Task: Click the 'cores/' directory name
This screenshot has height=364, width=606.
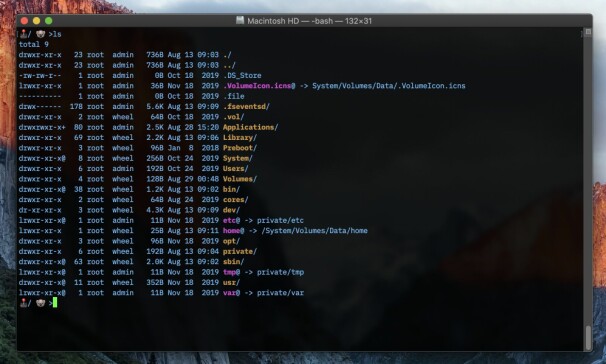Action: point(236,200)
